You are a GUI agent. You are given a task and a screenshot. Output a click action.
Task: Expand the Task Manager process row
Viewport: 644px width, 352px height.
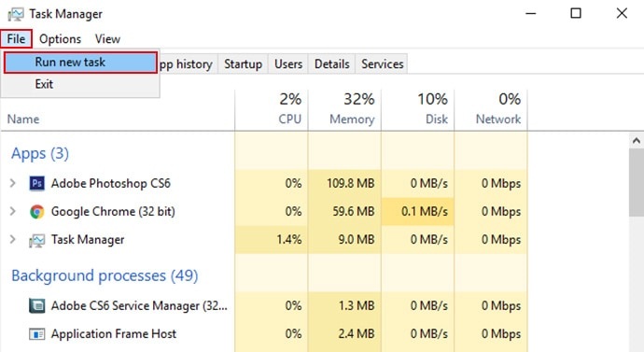pos(13,239)
